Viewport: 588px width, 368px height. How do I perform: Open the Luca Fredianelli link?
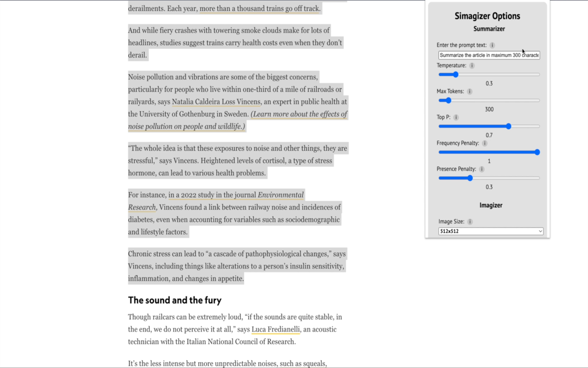coord(276,329)
